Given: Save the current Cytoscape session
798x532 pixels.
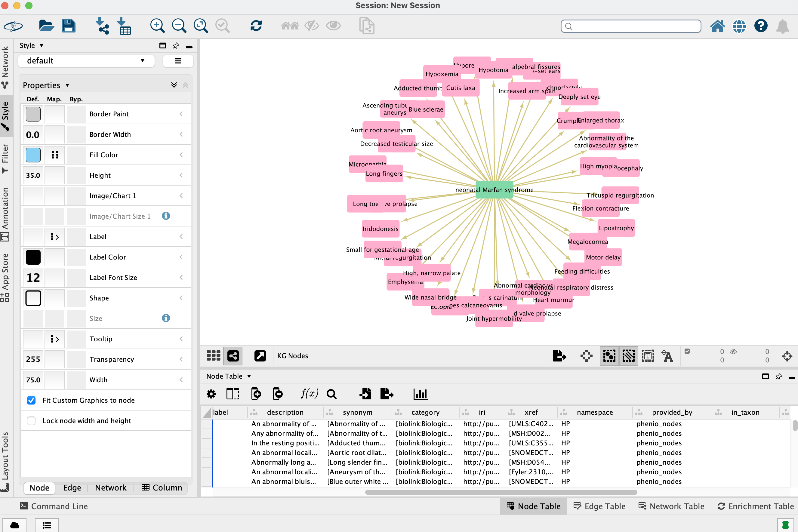Looking at the screenshot, I should tap(69, 26).
